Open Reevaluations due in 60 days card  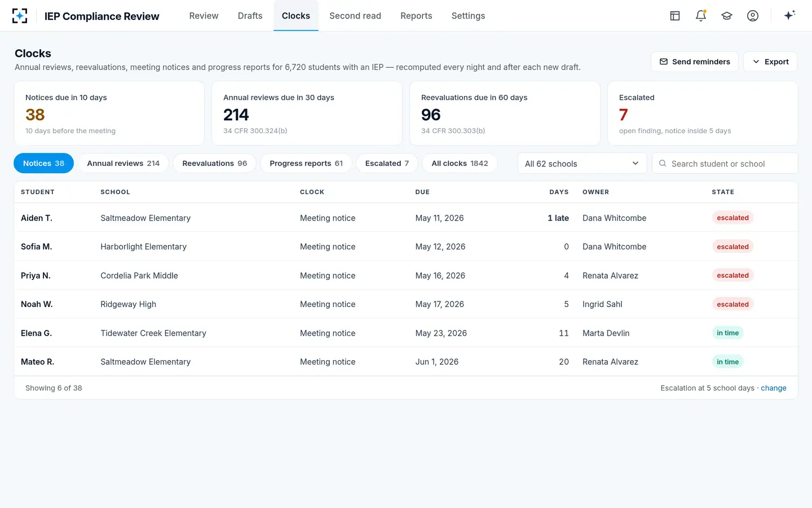[x=505, y=113]
